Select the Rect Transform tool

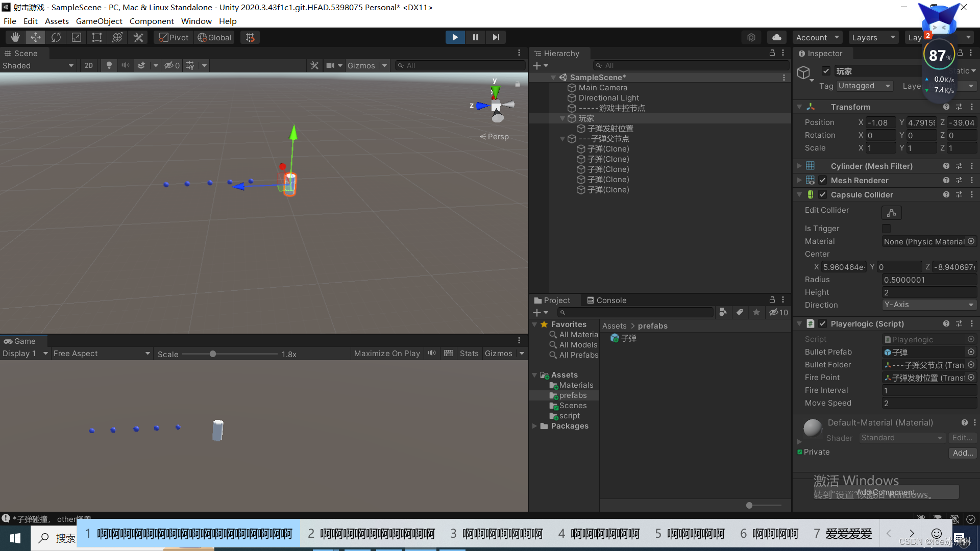(x=97, y=37)
